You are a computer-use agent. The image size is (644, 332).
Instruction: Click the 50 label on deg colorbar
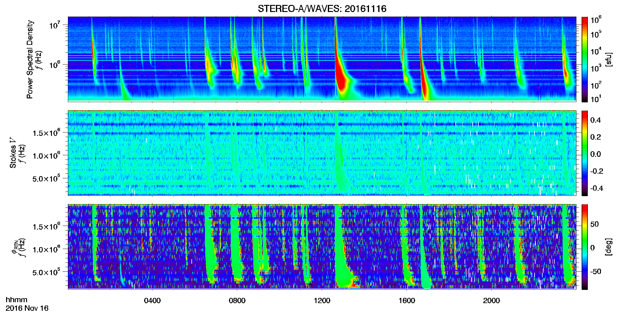595,224
